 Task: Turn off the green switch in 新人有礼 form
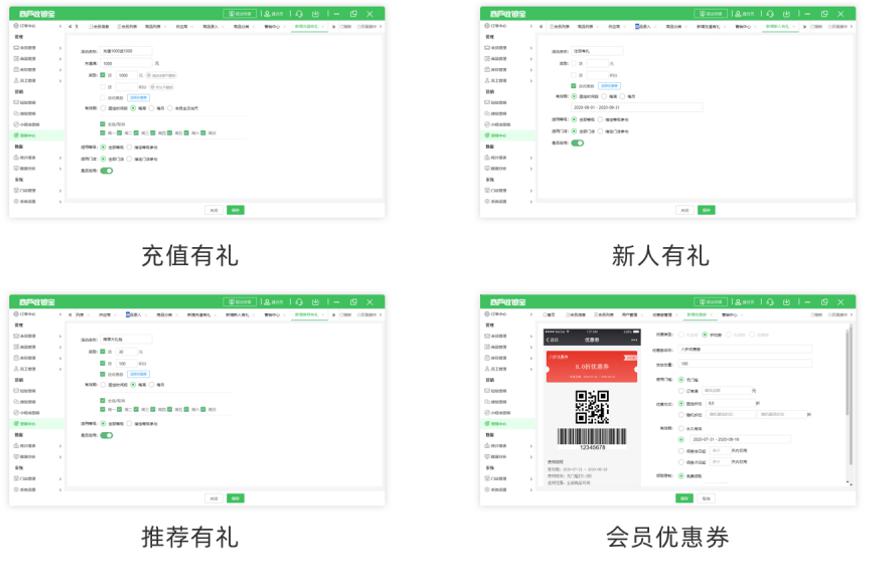[x=577, y=143]
